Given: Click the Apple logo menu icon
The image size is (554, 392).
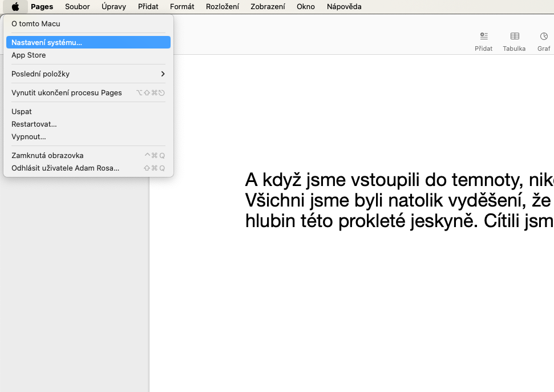Looking at the screenshot, I should 15,7.
